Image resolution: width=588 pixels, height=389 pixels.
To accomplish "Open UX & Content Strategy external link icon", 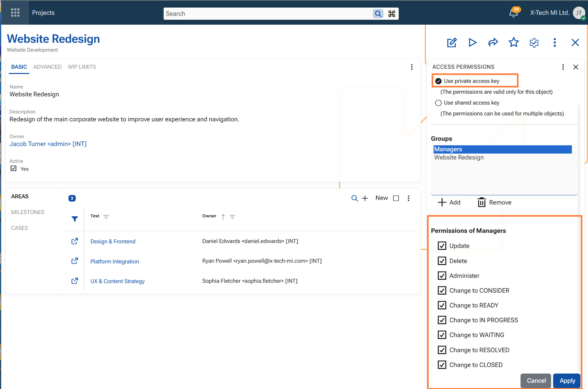I will tap(75, 281).
